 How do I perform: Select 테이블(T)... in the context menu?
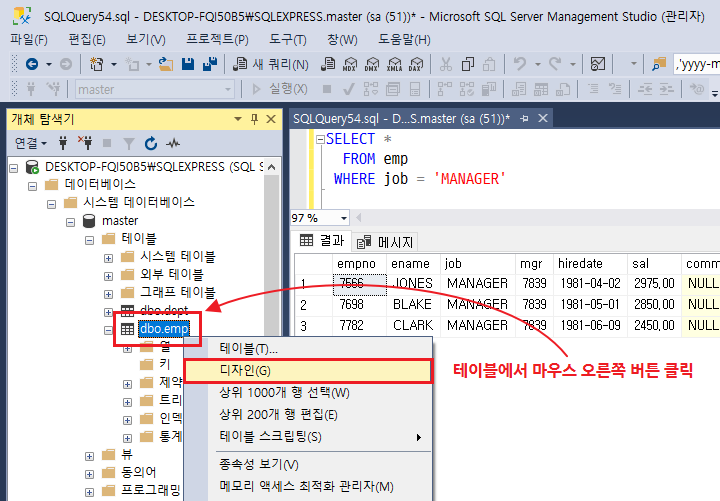tap(308, 349)
